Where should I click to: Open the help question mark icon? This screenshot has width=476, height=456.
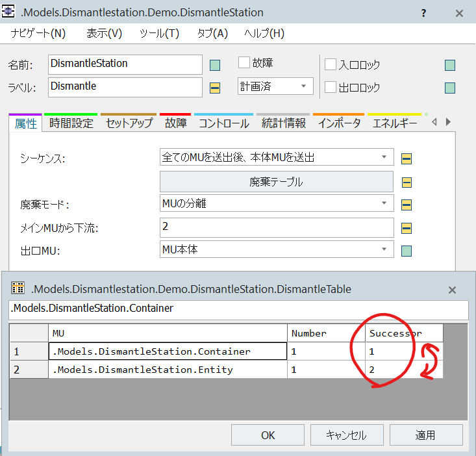click(423, 13)
